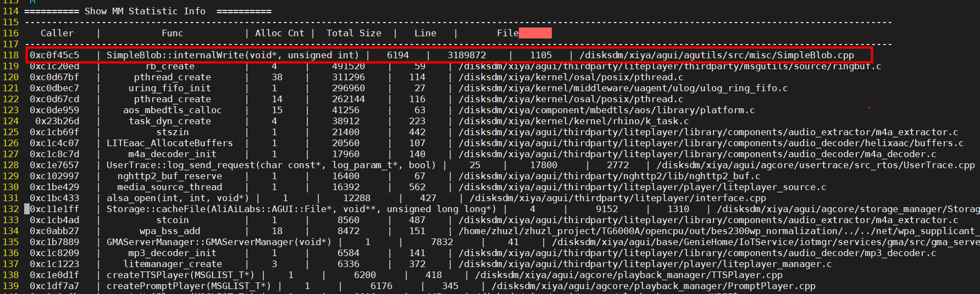Click the GMAServerManager constructor function name

tap(219, 242)
